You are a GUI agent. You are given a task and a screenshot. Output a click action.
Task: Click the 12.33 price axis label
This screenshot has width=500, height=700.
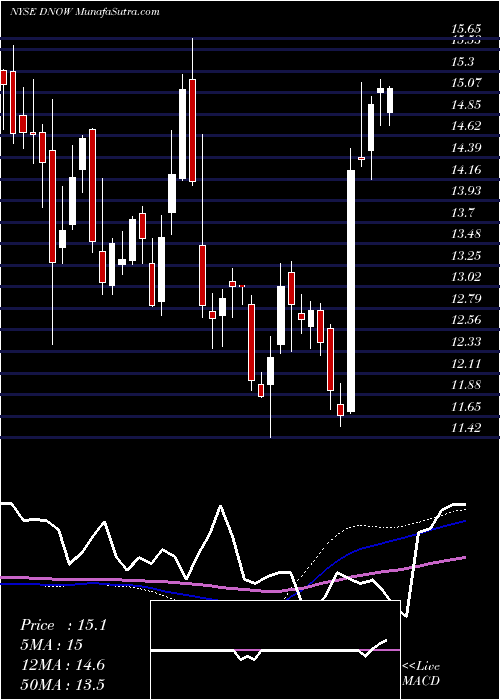(x=467, y=342)
